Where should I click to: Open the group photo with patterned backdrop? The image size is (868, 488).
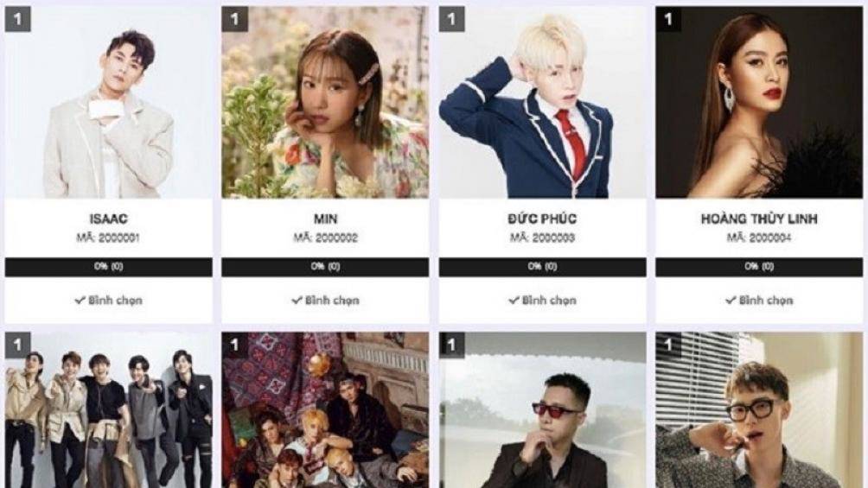click(x=325, y=410)
